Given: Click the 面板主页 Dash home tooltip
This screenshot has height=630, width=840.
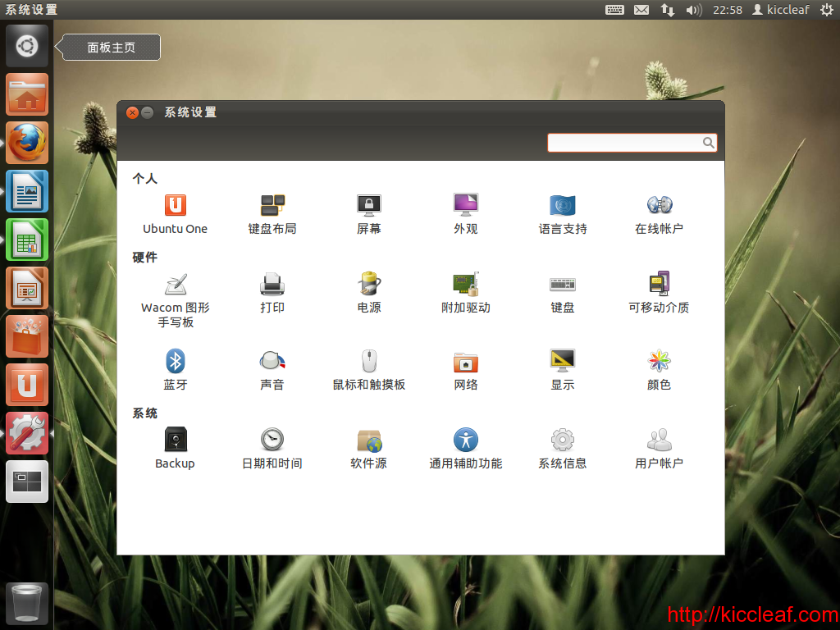Looking at the screenshot, I should click(111, 47).
